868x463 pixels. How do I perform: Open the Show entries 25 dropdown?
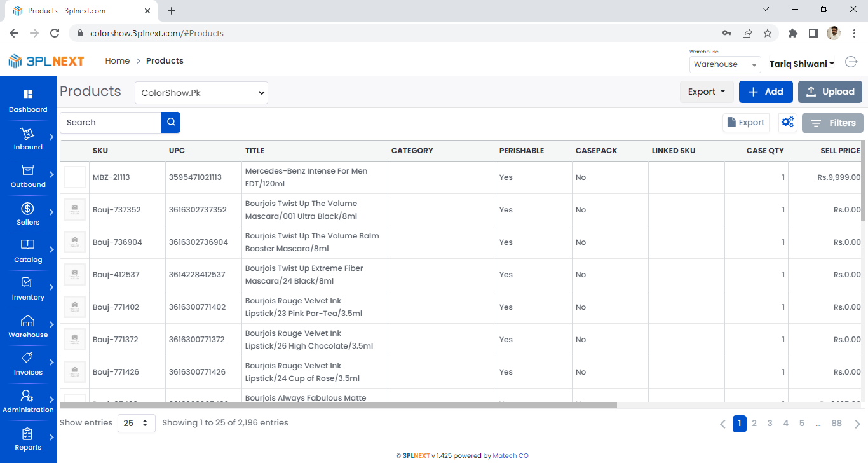137,423
